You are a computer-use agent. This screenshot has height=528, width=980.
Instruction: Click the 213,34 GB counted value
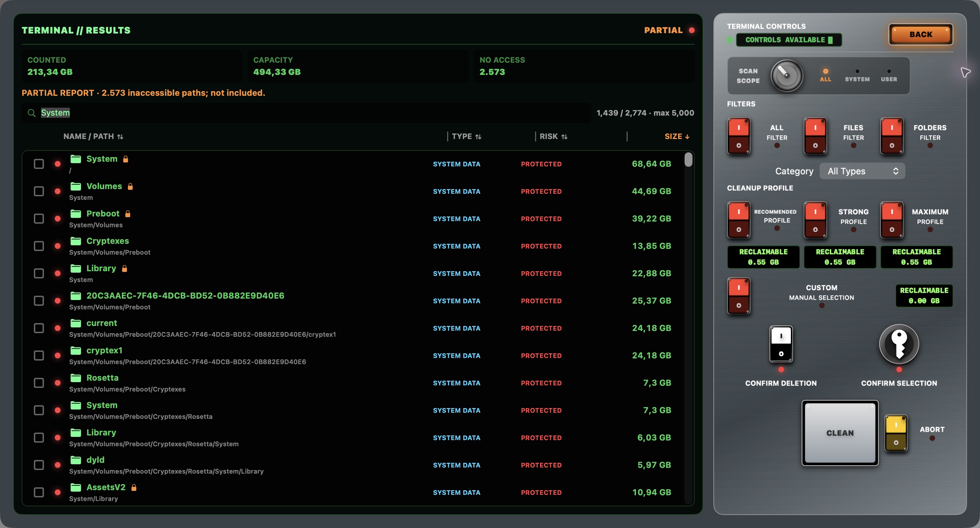(x=50, y=72)
